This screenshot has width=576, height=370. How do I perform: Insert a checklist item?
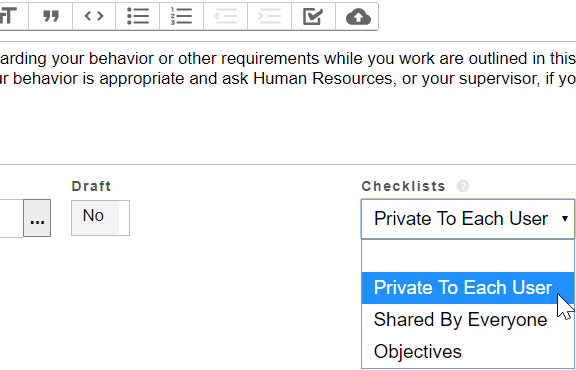[x=313, y=16]
